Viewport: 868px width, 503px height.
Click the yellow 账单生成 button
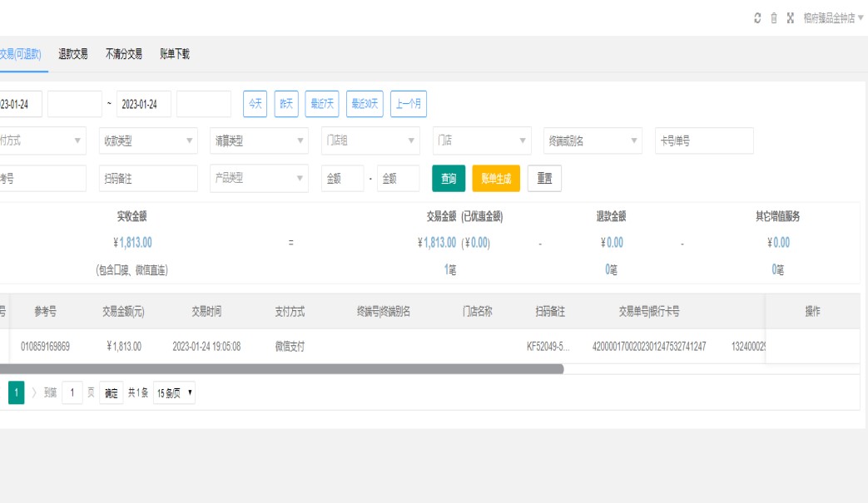496,179
